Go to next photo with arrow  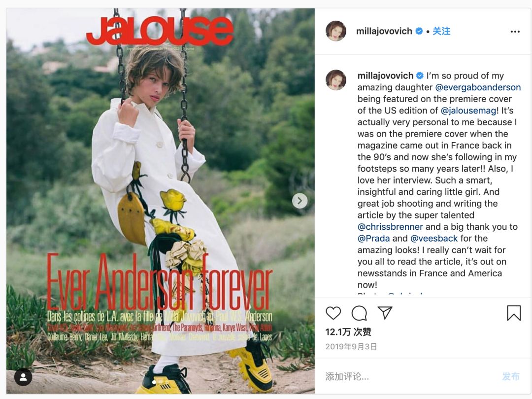[x=299, y=201]
